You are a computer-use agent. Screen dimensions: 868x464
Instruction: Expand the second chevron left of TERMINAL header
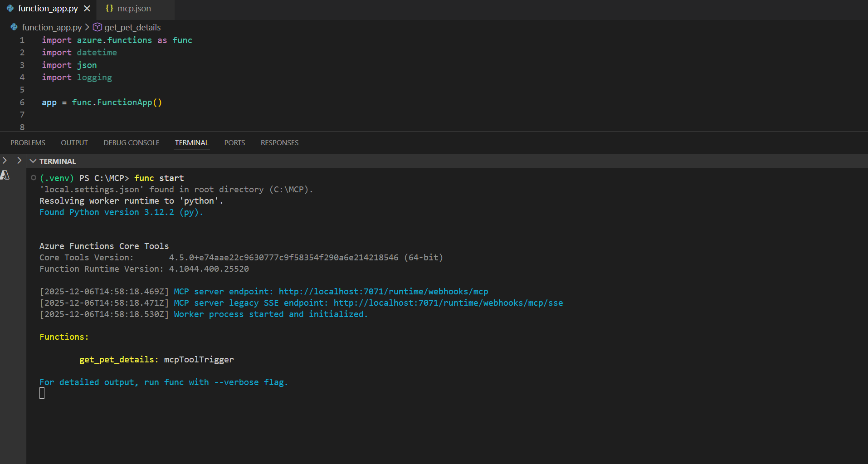point(19,161)
